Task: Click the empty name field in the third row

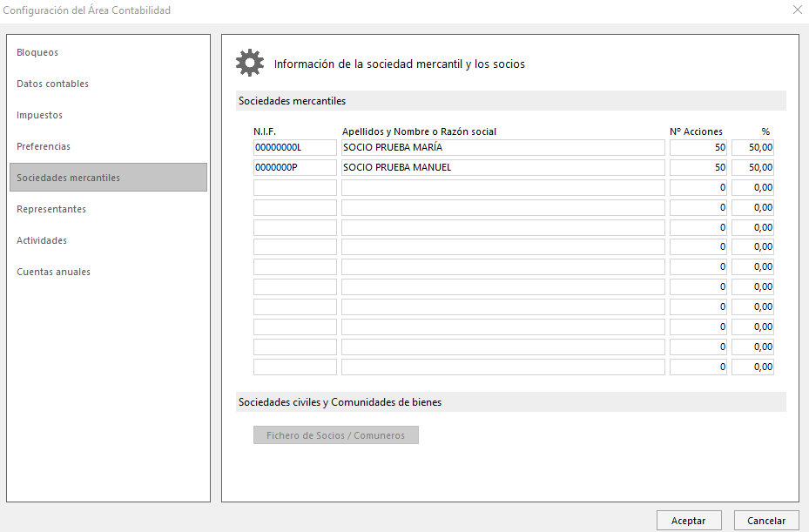Action: pos(503,187)
